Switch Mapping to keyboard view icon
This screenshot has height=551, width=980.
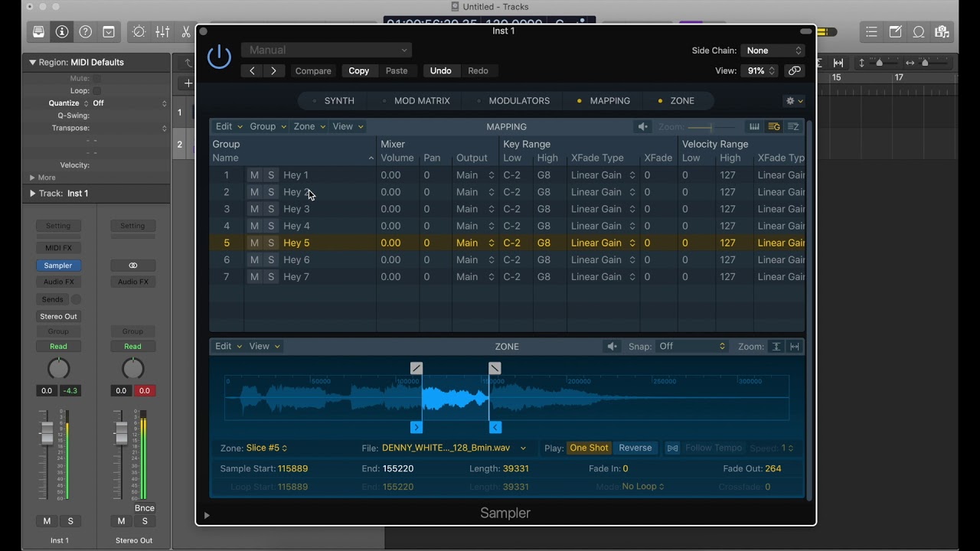754,127
